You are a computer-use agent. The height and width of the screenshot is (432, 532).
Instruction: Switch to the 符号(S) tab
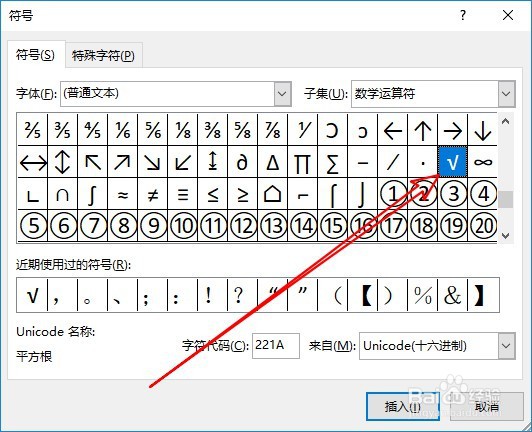(x=35, y=55)
